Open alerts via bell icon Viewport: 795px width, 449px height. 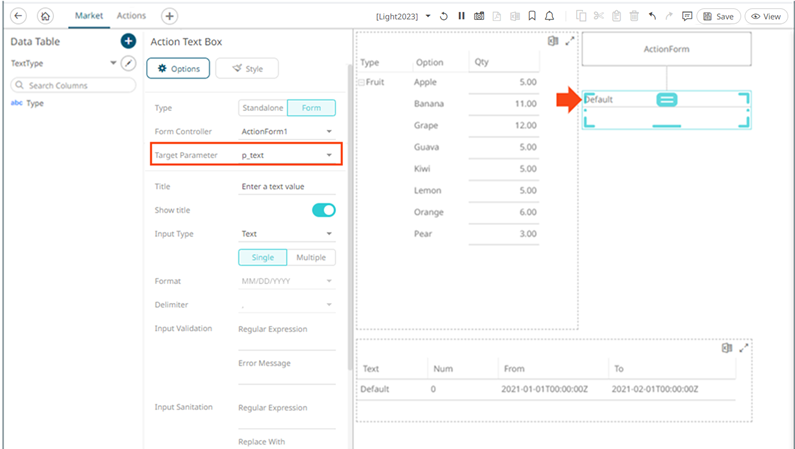point(549,16)
